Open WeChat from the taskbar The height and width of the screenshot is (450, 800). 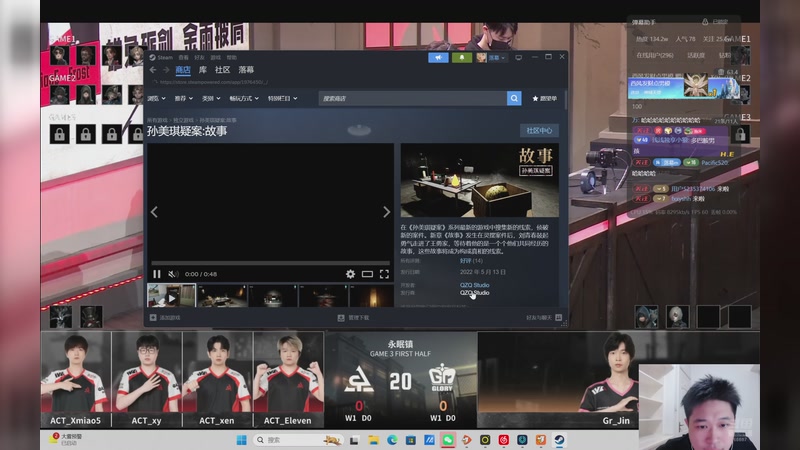point(448,440)
